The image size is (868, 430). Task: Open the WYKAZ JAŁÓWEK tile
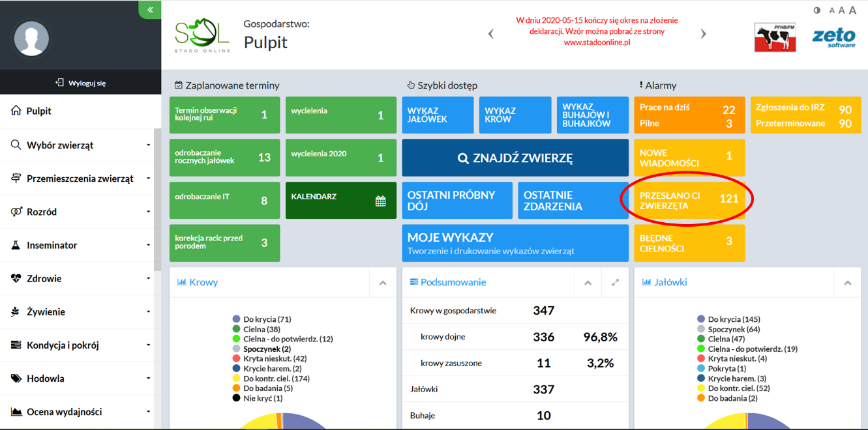coord(438,115)
